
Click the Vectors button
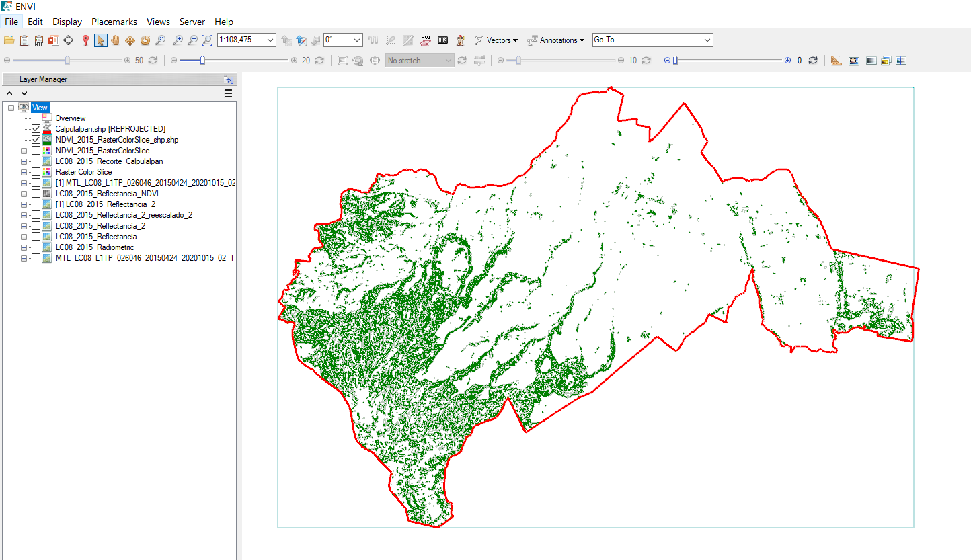coord(497,40)
